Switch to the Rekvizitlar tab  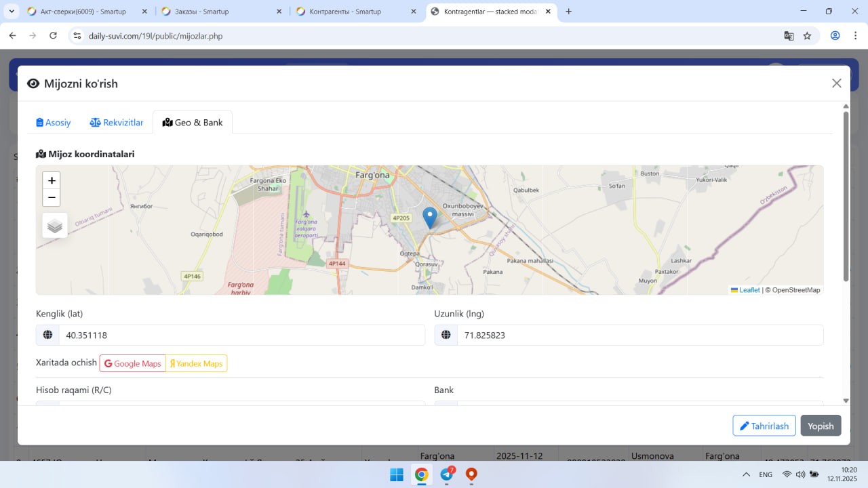pyautogui.click(x=117, y=123)
